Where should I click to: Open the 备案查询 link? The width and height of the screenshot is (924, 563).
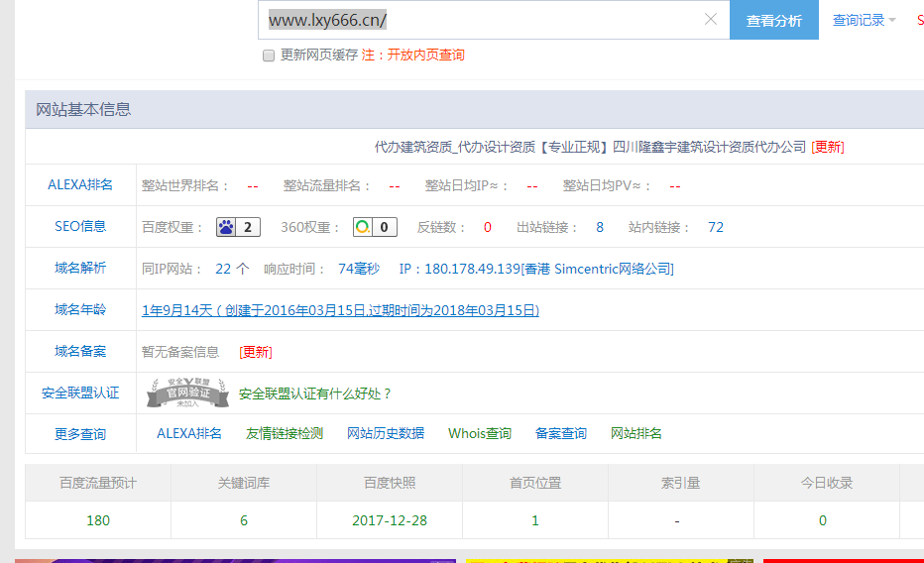pyautogui.click(x=561, y=433)
